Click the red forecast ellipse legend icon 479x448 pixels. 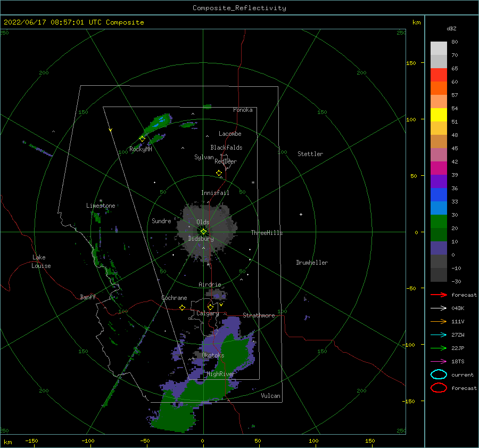[439, 388]
